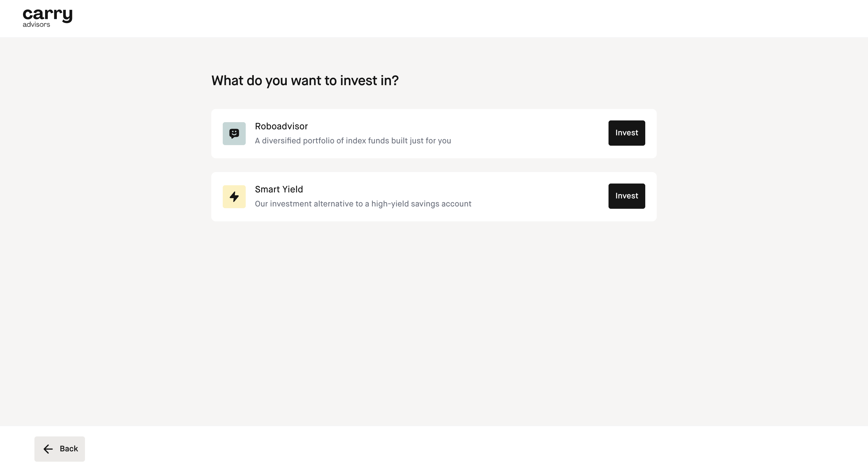This screenshot has height=472, width=868.
Task: Select the Roboadvisor title text
Action: (281, 126)
